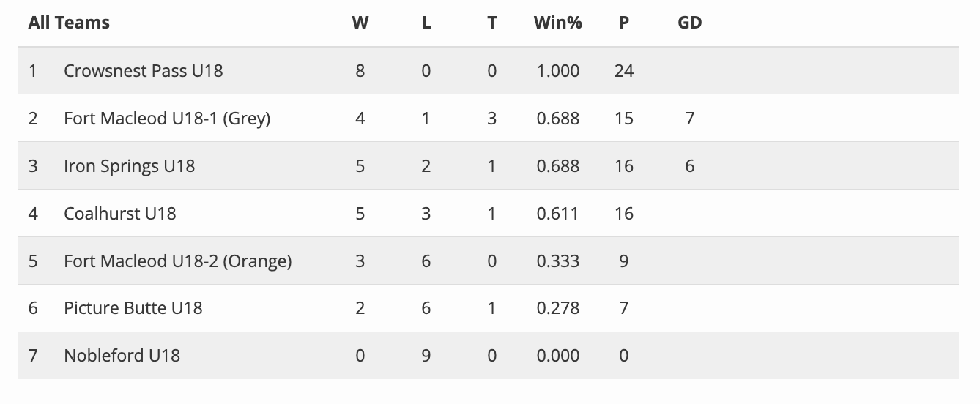
Task: Sort by the Win% column header
Action: (557, 23)
